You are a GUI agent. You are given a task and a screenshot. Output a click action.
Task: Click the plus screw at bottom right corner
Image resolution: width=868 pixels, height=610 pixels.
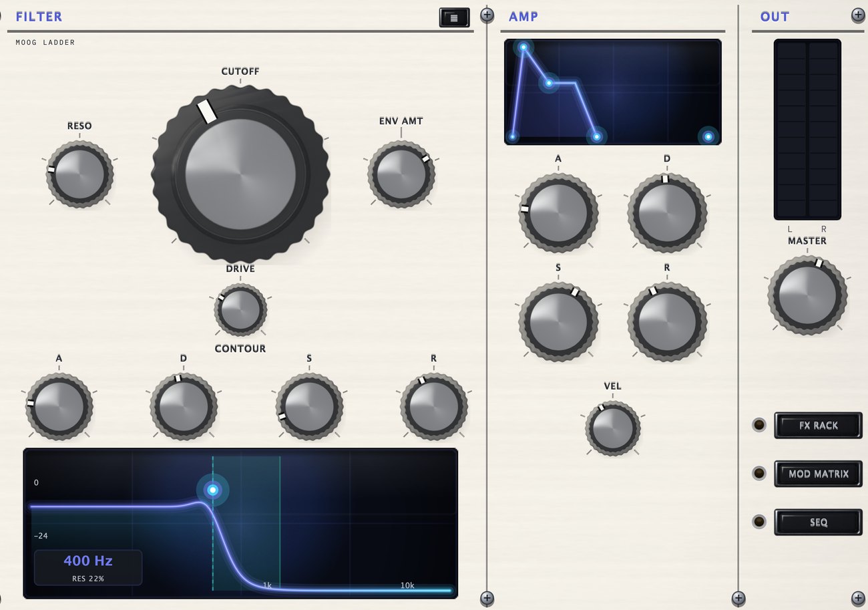[x=858, y=599]
